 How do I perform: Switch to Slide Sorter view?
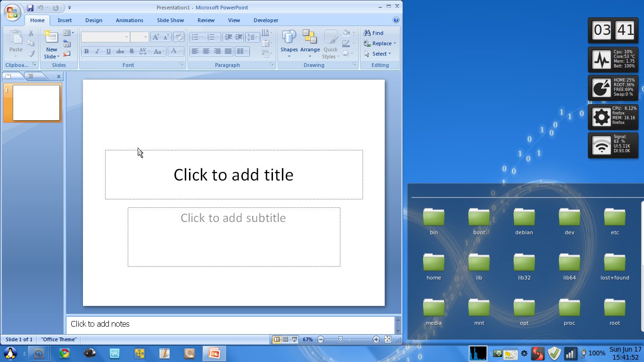click(x=286, y=339)
